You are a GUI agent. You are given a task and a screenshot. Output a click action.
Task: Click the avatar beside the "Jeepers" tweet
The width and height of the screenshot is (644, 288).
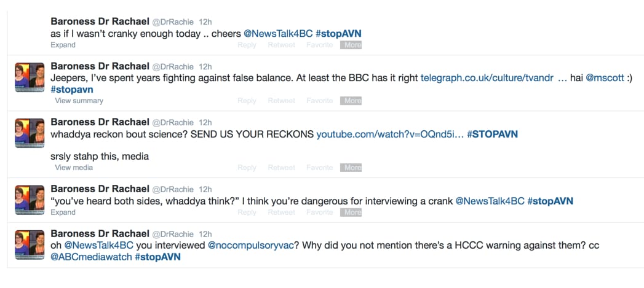coord(30,77)
